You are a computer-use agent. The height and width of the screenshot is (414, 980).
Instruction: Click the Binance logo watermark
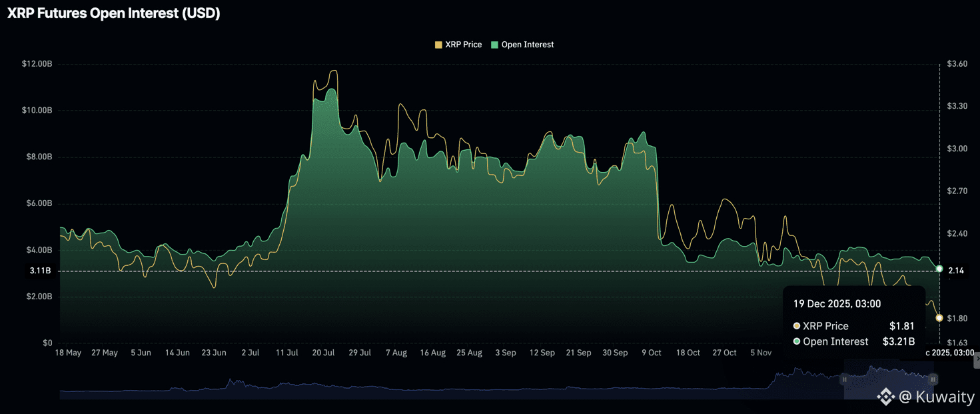tap(885, 397)
